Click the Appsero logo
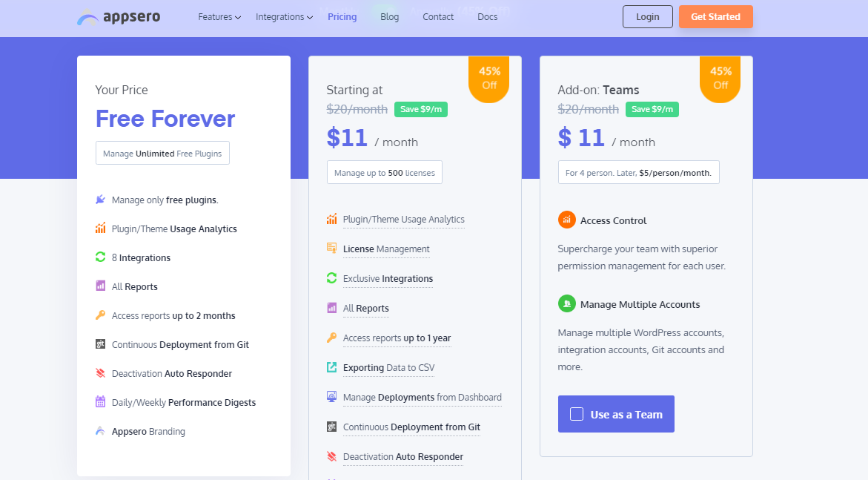Viewport: 868px width, 480px height. coord(119,17)
